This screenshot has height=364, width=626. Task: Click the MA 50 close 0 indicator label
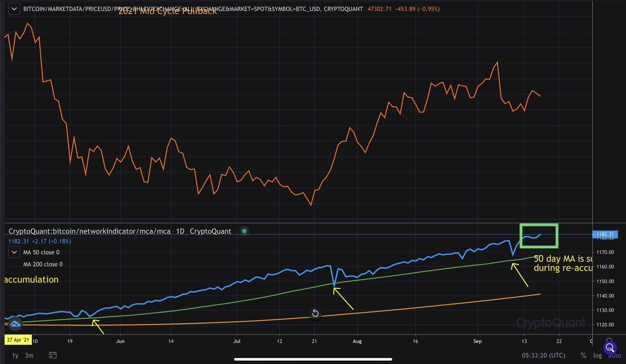click(41, 252)
